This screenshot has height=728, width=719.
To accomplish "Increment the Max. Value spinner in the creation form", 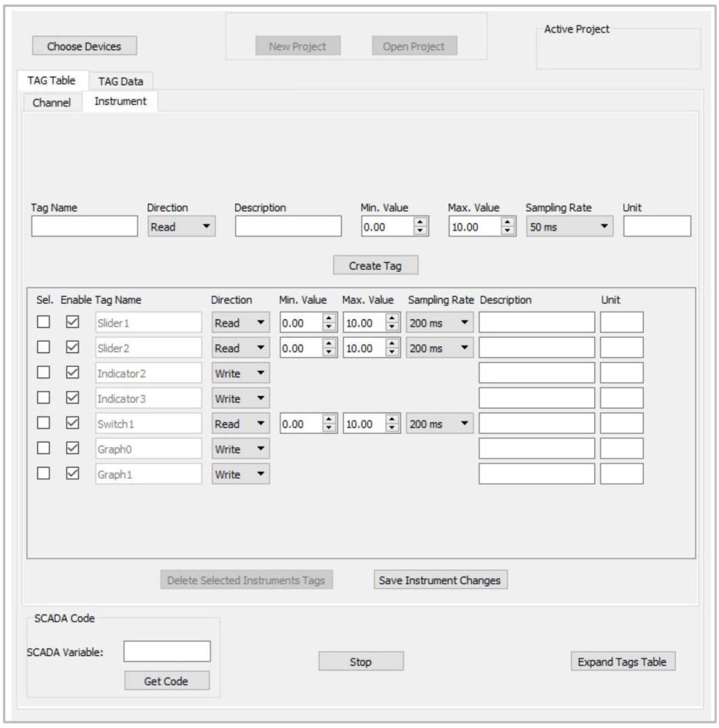I will click(508, 221).
